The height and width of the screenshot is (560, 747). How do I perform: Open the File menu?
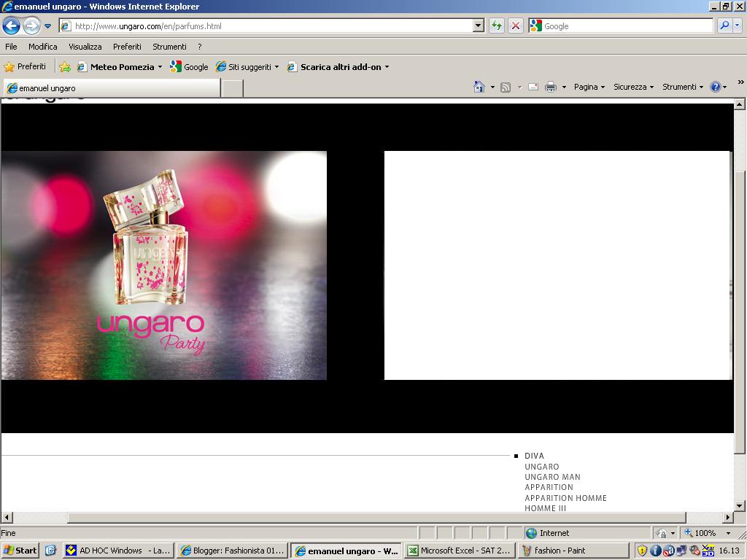(11, 47)
